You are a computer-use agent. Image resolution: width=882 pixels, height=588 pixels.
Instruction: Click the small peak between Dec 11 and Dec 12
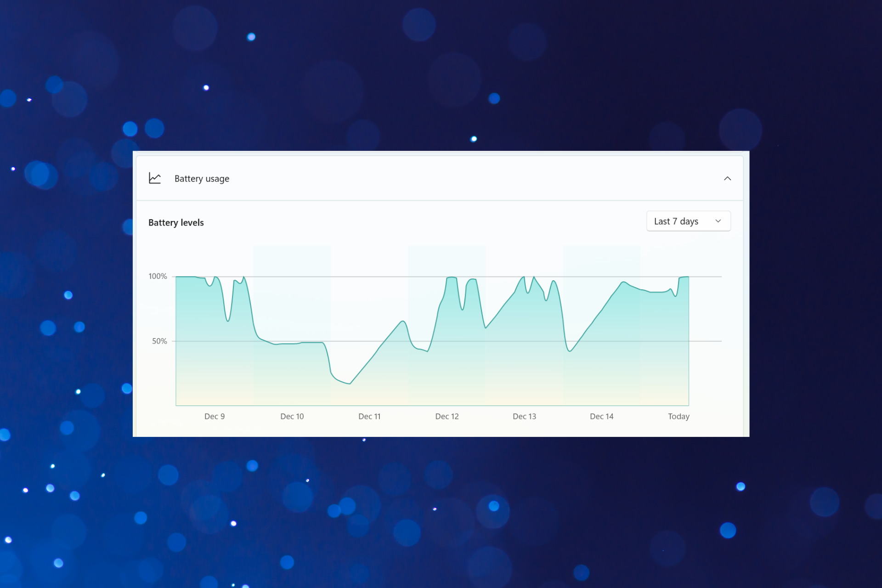pos(403,321)
